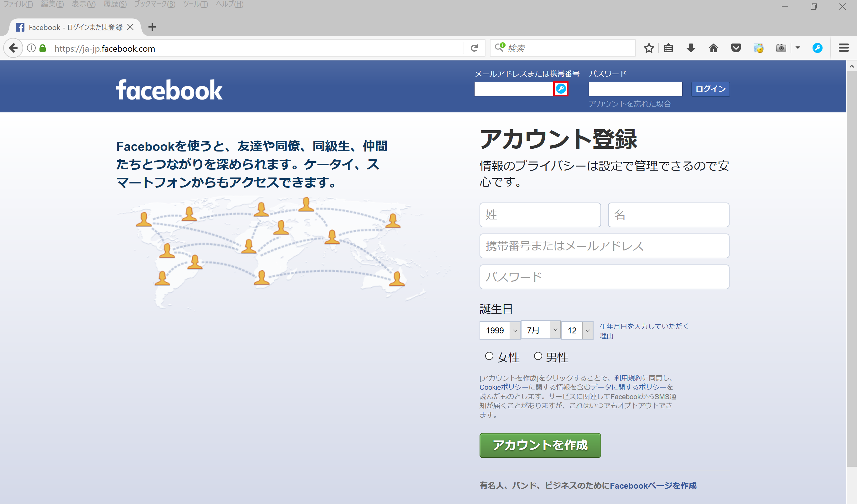Open the birth year 1999 dropdown
The width and height of the screenshot is (857, 504).
(x=500, y=330)
